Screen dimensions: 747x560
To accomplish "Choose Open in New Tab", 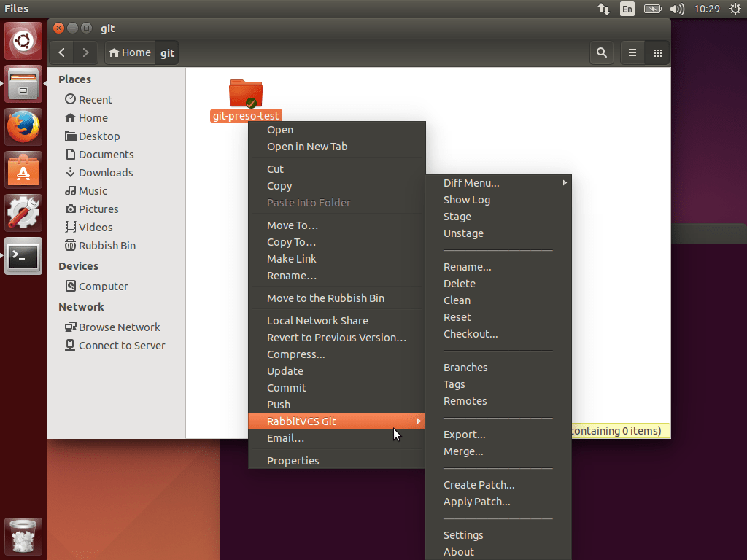I will (337, 147).
